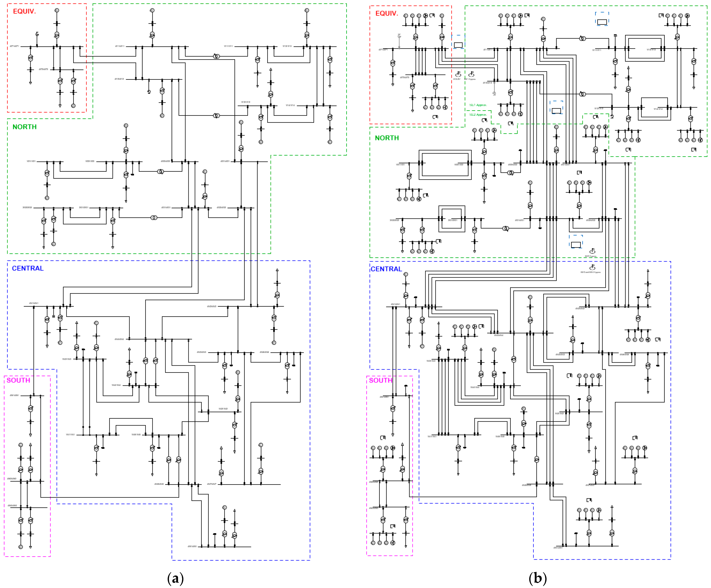This screenshot has height=588, width=711.
Task: Select the SE3 Approx. symbol in diagram (b)
Action: point(592,251)
